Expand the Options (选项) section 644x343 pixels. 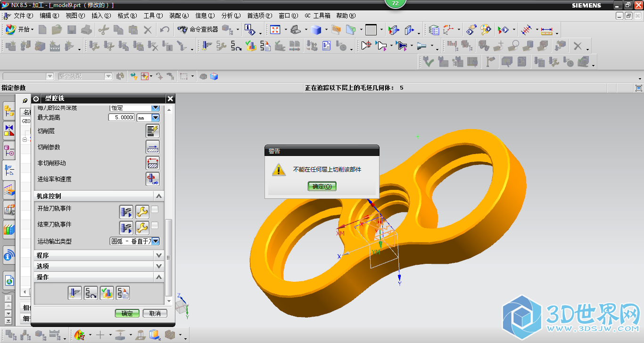click(159, 266)
